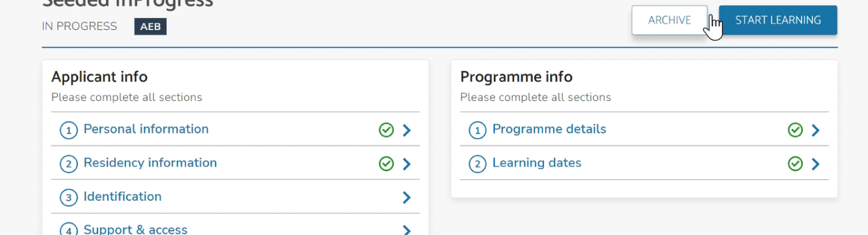868x235 pixels.
Task: Click the Start Learning button
Action: 778,20
